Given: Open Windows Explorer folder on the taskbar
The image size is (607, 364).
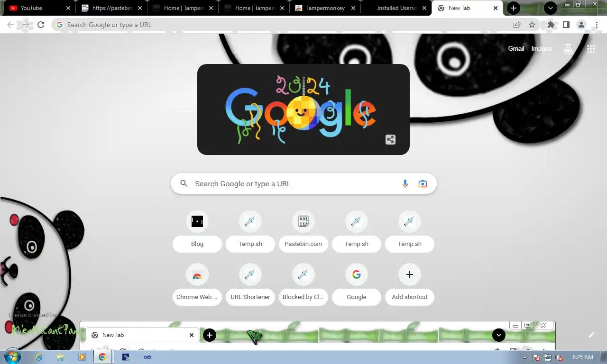Looking at the screenshot, I should point(60,357).
